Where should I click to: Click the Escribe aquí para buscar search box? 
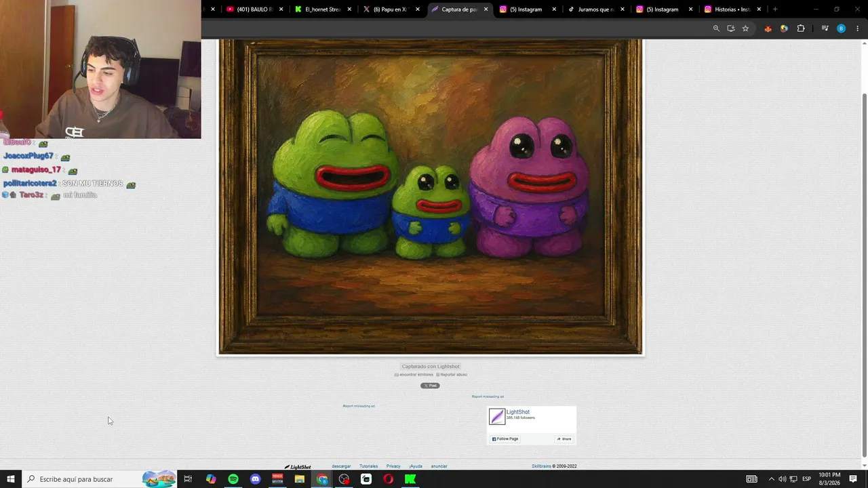tap(100, 479)
